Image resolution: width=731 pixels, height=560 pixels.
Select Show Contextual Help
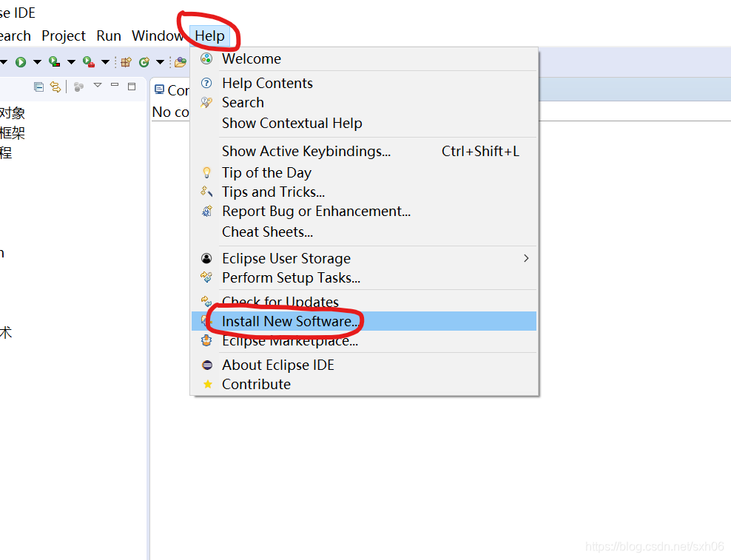pos(364,123)
